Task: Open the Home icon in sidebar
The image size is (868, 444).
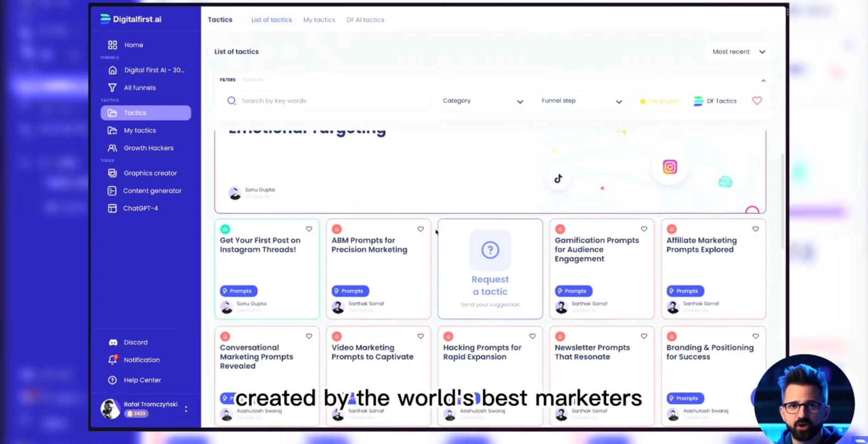Action: coord(112,45)
